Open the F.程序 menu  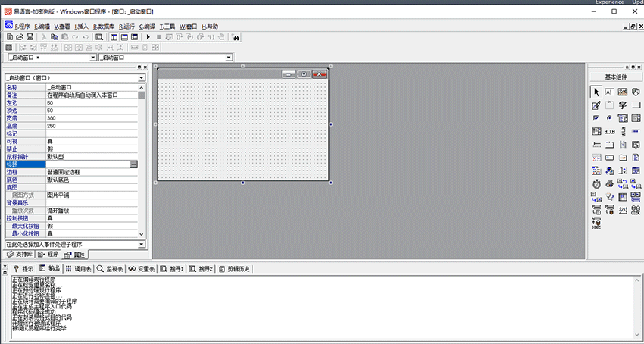coord(22,27)
